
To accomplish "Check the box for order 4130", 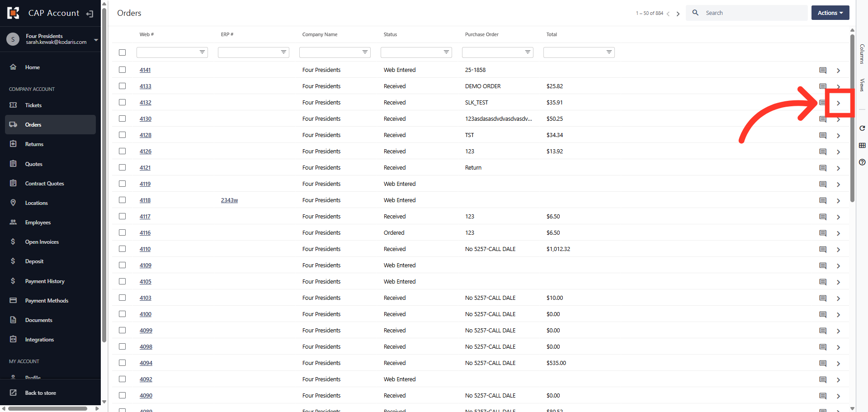I will coord(122,118).
